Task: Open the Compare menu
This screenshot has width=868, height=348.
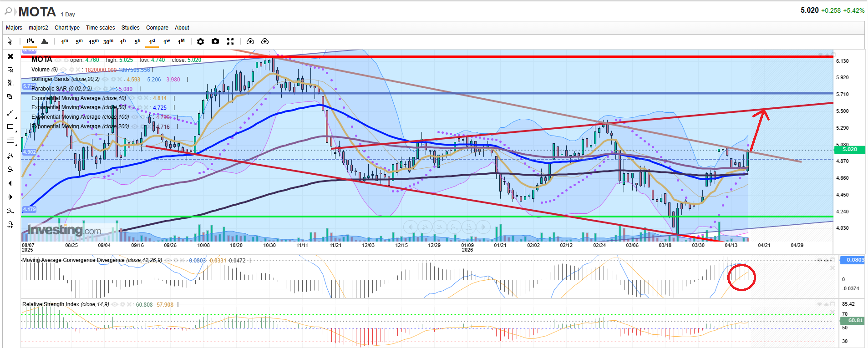Action: [x=157, y=28]
